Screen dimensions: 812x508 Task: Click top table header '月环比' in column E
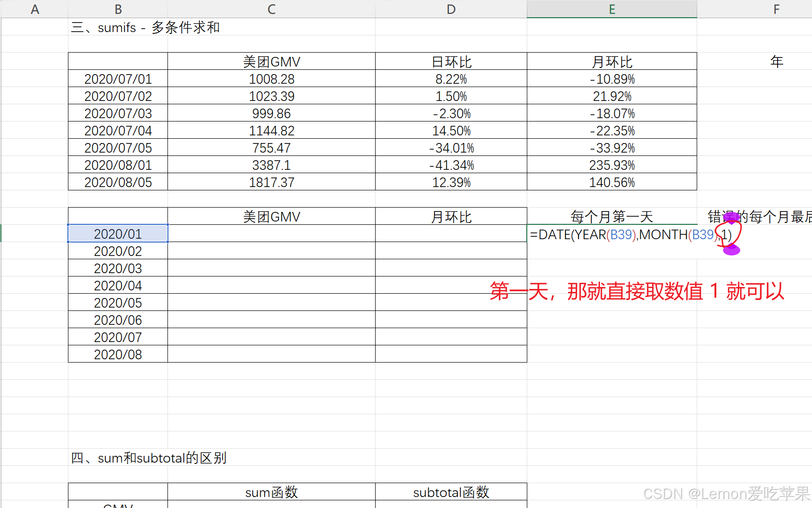(x=612, y=61)
